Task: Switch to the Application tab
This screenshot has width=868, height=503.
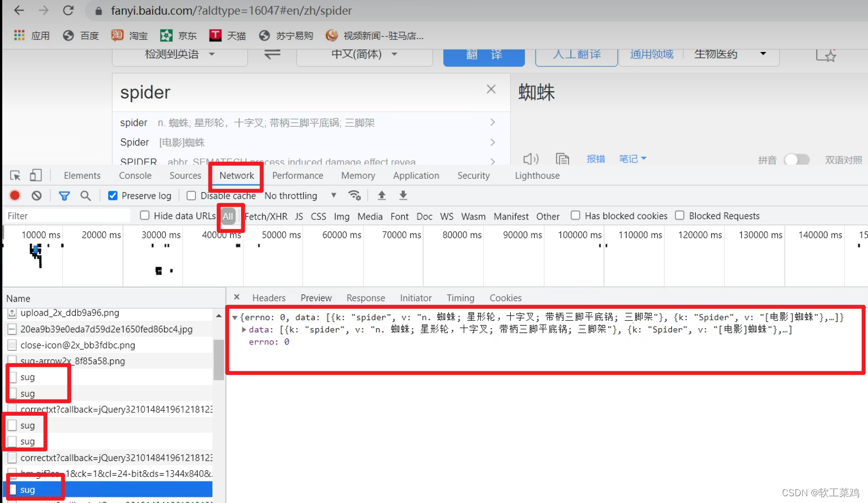Action: [416, 175]
